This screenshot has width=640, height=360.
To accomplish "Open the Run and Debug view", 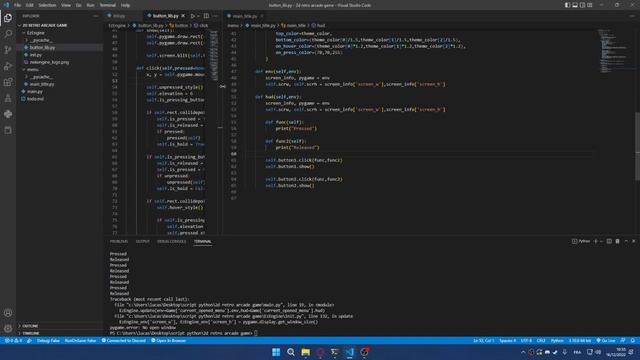I will click(x=8, y=66).
